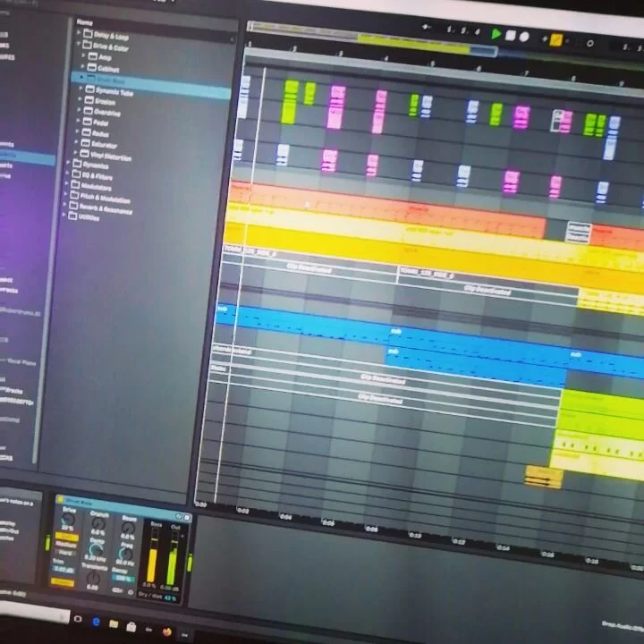
Task: Click the Stop button in the transport
Action: click(510, 36)
